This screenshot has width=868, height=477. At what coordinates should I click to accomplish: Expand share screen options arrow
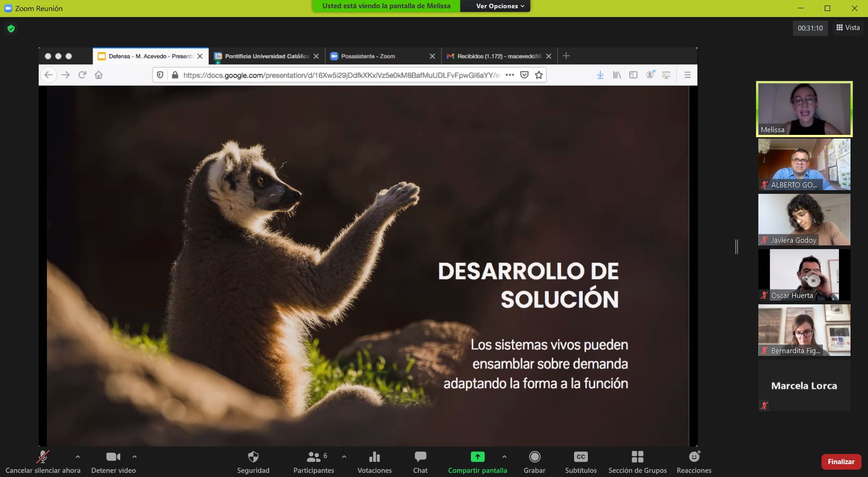pos(504,457)
